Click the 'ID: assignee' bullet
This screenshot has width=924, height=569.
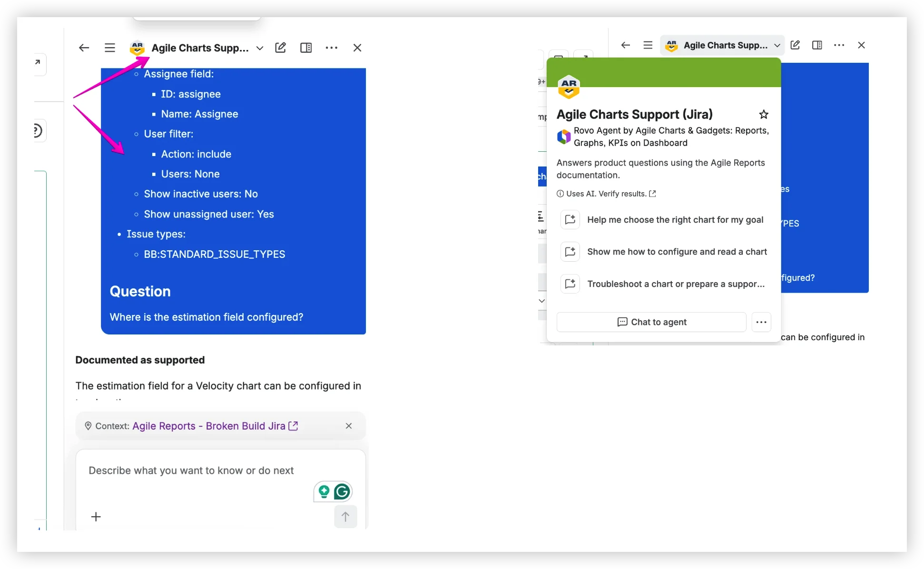pos(191,94)
